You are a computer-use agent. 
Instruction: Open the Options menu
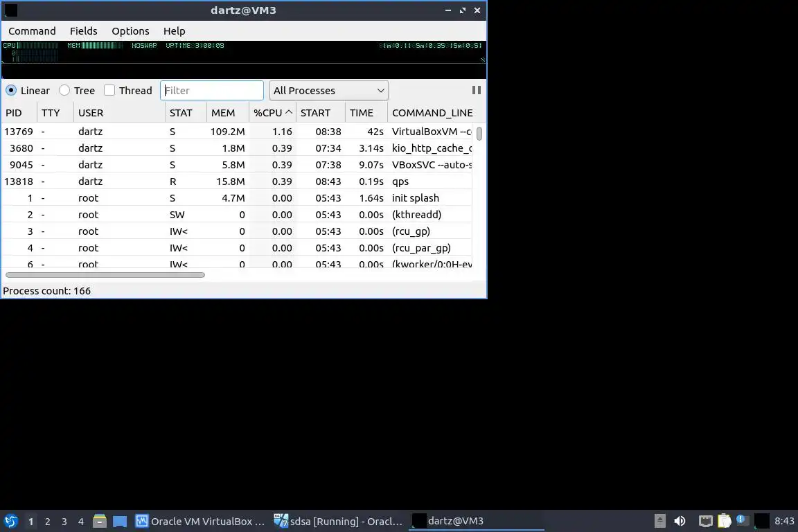point(130,31)
